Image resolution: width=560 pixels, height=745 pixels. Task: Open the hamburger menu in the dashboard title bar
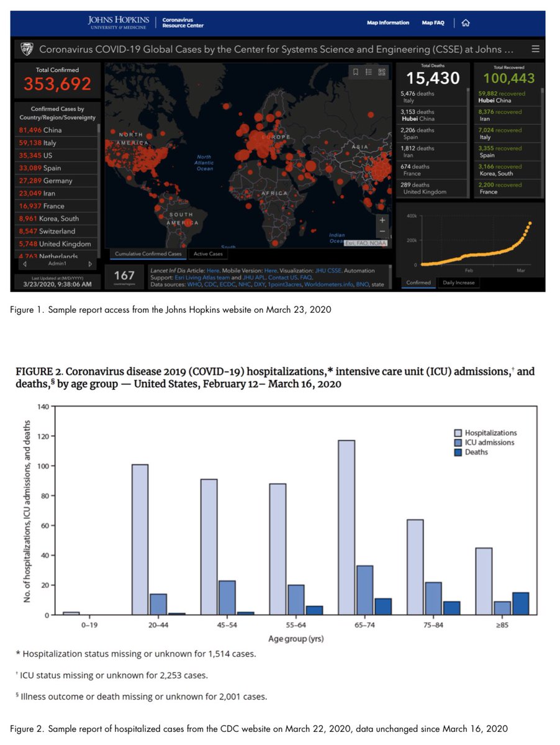[x=535, y=49]
